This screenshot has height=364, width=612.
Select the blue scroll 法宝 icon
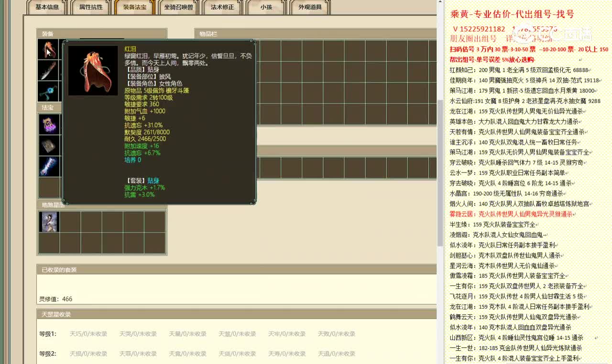49,166
